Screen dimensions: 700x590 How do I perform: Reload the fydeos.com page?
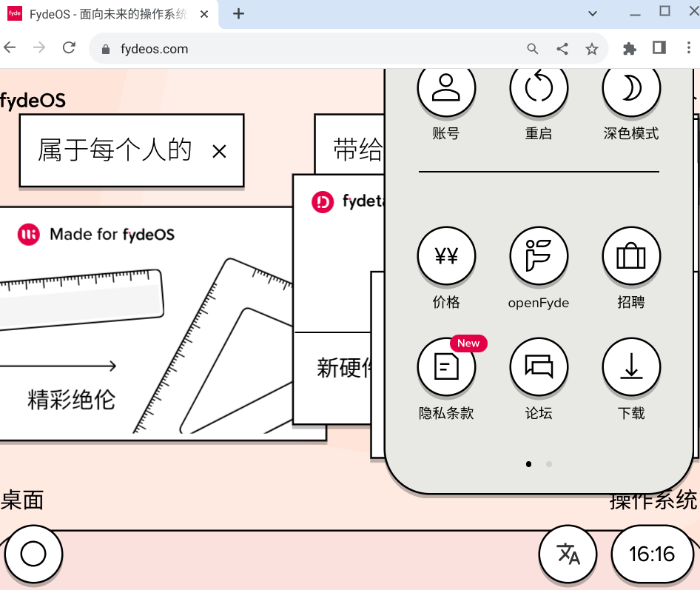[x=69, y=47]
